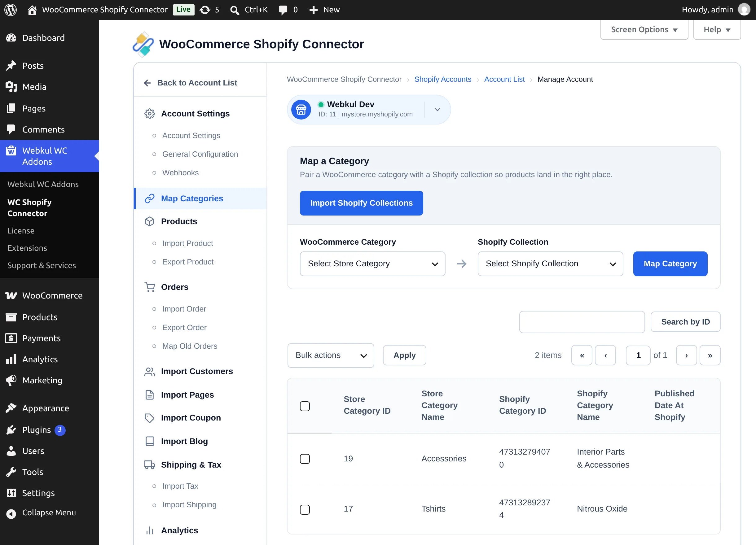Click the Import Coupon tag icon

[x=150, y=418]
